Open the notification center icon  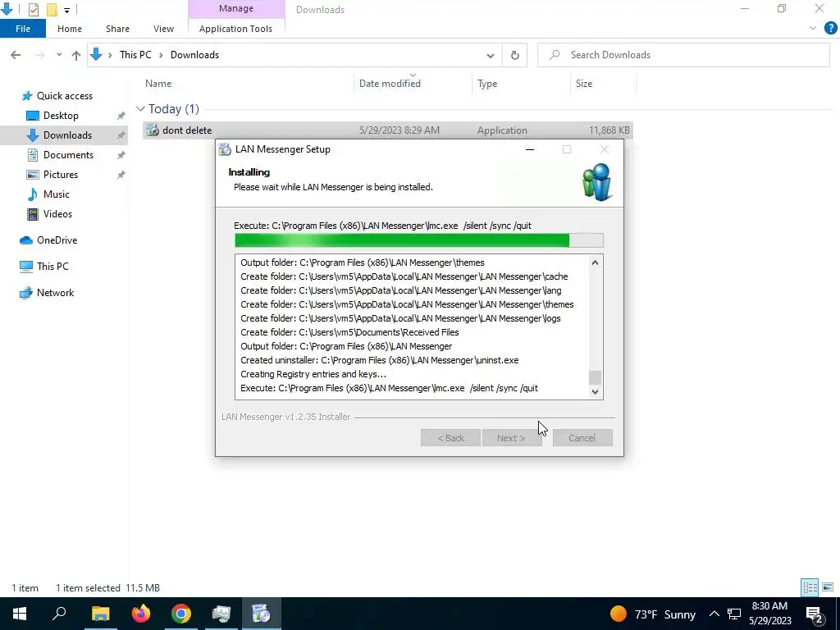click(x=815, y=614)
